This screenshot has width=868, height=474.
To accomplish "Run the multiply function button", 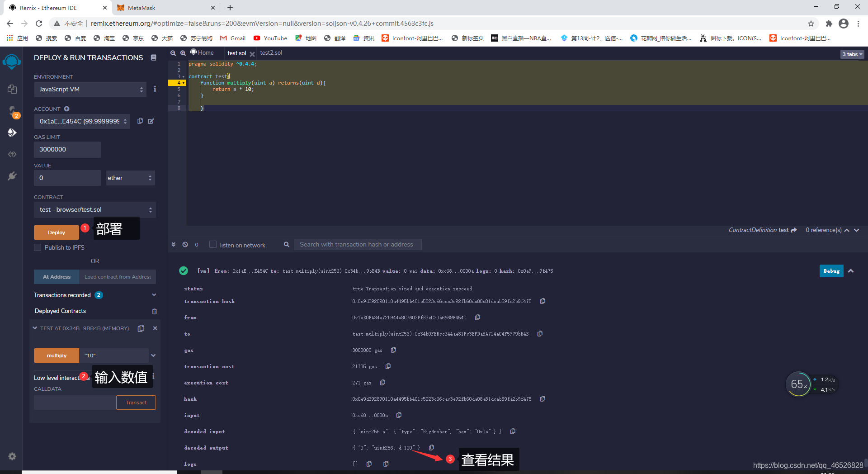I will tap(57, 355).
